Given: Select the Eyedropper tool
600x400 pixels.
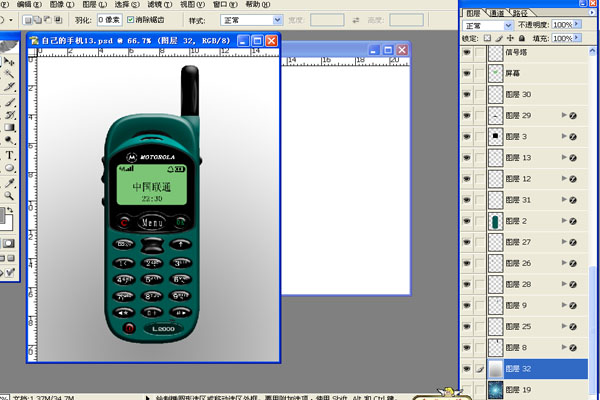Looking at the screenshot, I should (9, 183).
